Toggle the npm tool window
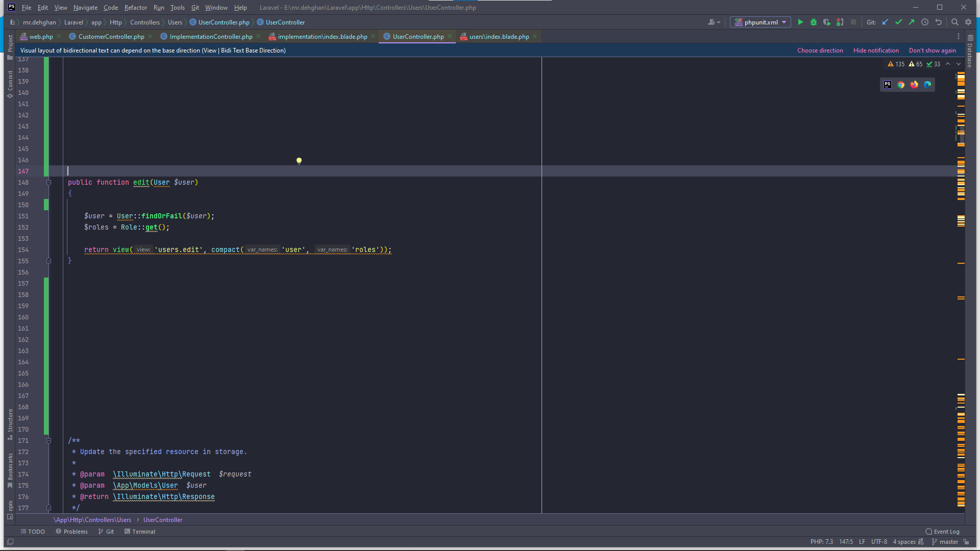 pos(10,510)
